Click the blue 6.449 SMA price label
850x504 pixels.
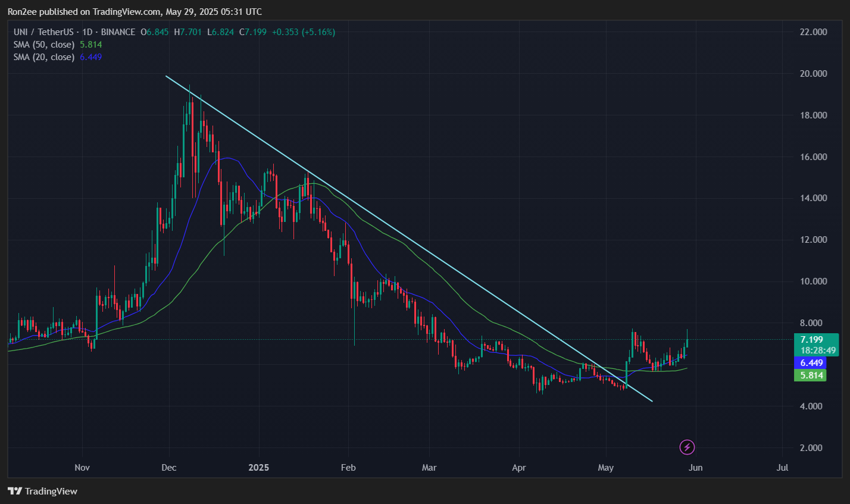[812, 363]
